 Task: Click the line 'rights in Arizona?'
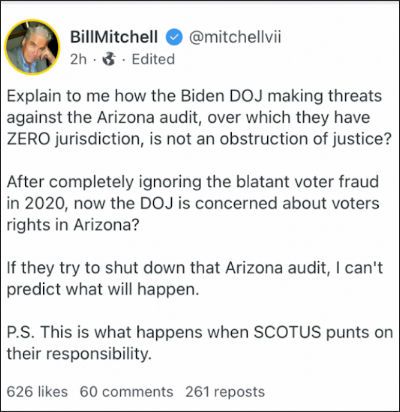tap(73, 225)
